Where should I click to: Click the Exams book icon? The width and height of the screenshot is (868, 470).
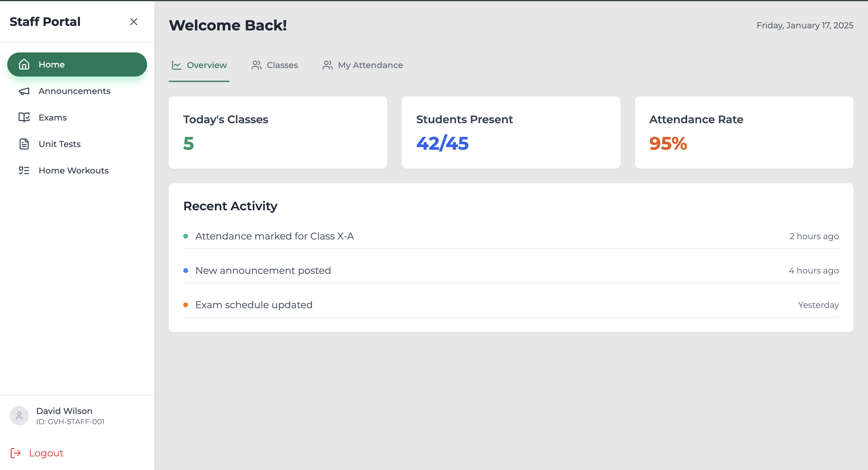tap(24, 117)
